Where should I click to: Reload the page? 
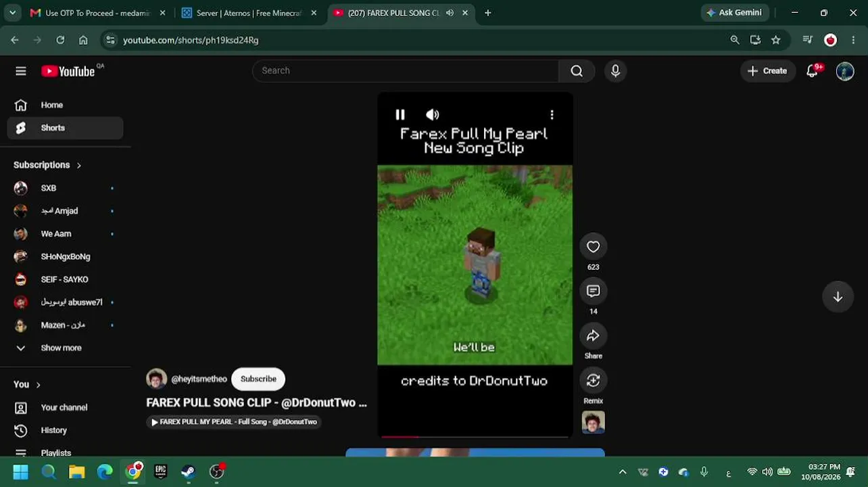(x=60, y=40)
